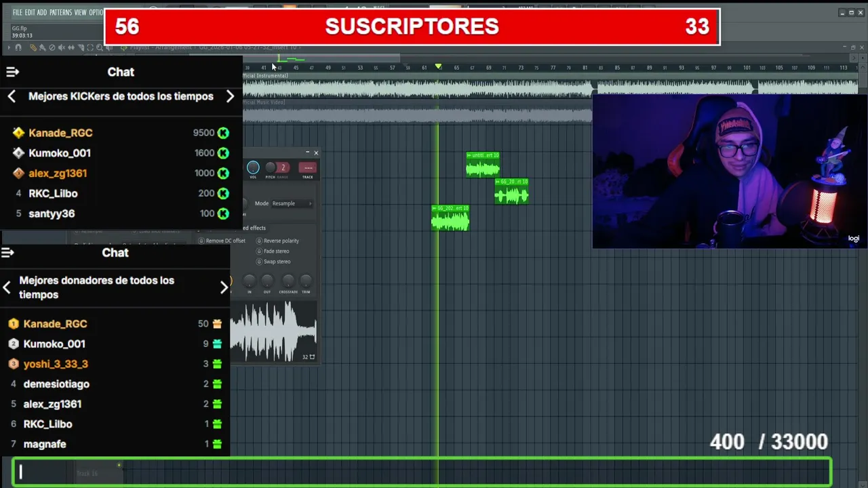Select the Mute tool in playlist toolbar
868x488 pixels.
62,47
